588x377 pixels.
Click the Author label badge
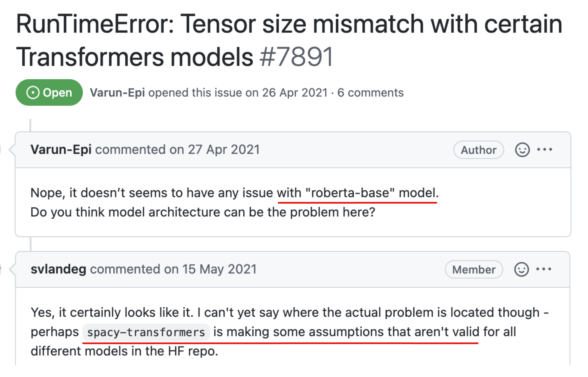click(479, 150)
